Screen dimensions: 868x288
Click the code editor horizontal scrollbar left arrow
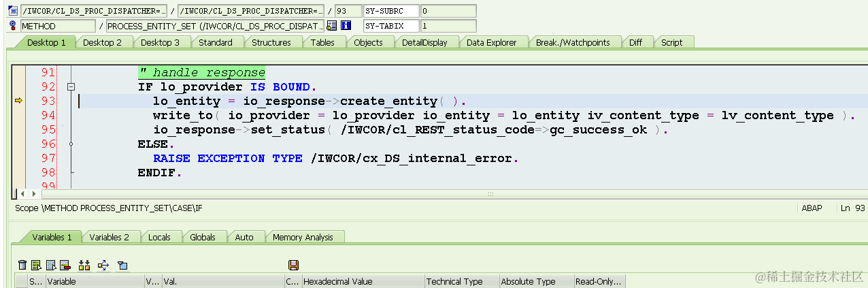tap(22, 194)
